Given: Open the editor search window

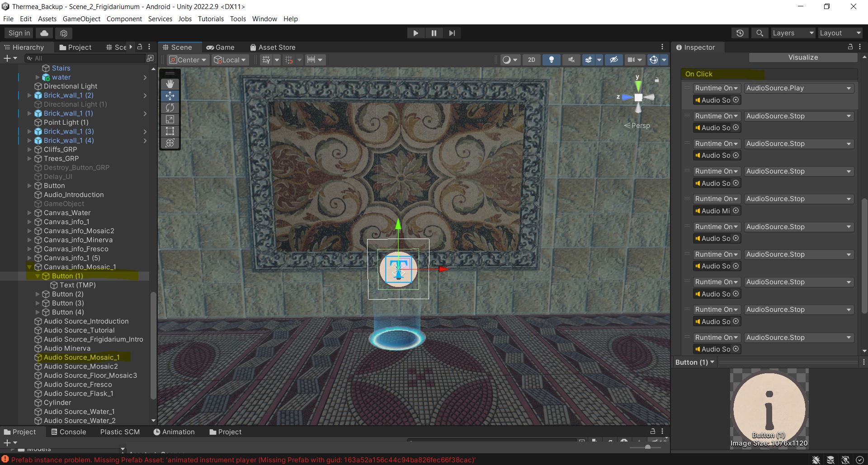Looking at the screenshot, I should (759, 33).
